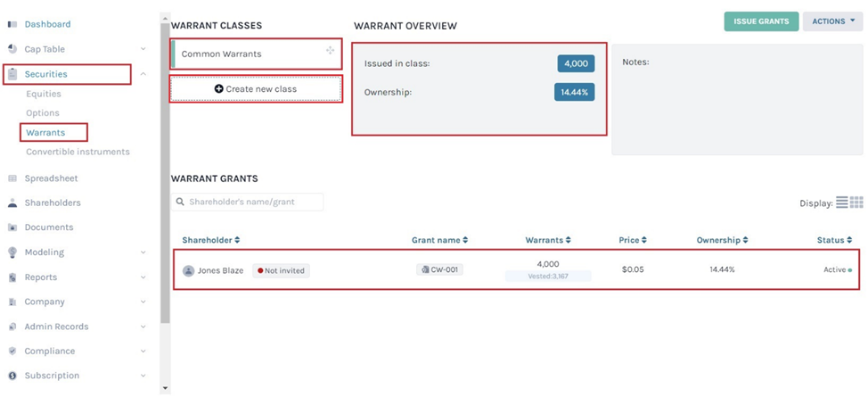
Task: Open the Shareholders page
Action: point(53,203)
